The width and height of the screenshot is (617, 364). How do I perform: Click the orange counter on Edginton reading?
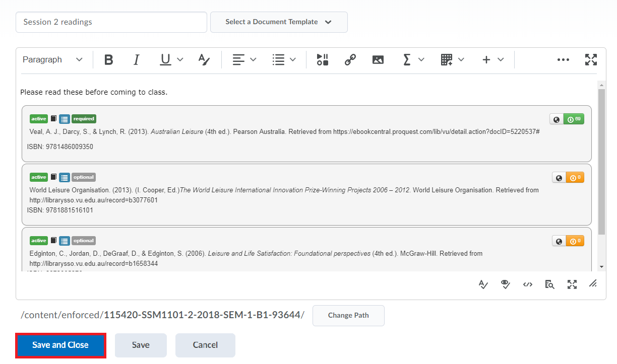[x=575, y=241]
